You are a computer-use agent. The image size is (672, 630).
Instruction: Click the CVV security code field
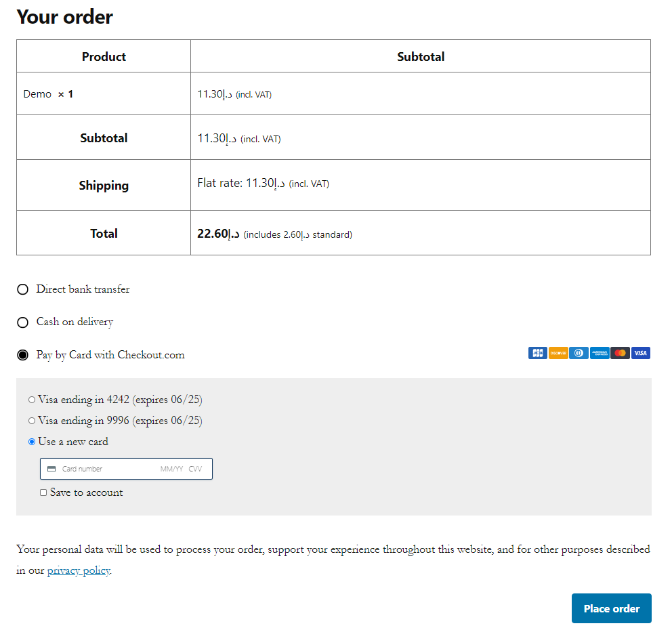point(195,469)
